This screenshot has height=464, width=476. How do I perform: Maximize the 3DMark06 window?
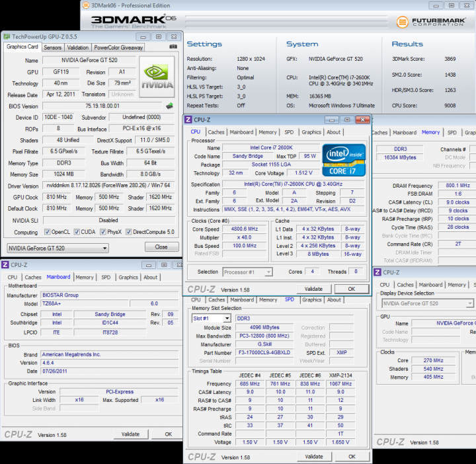(x=452, y=5)
